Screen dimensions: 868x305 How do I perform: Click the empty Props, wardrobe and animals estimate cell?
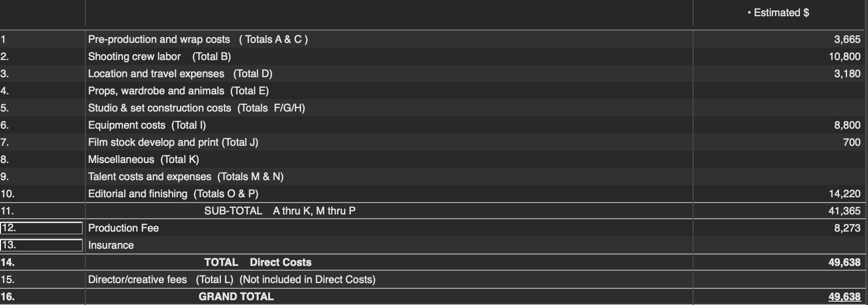pos(778,91)
